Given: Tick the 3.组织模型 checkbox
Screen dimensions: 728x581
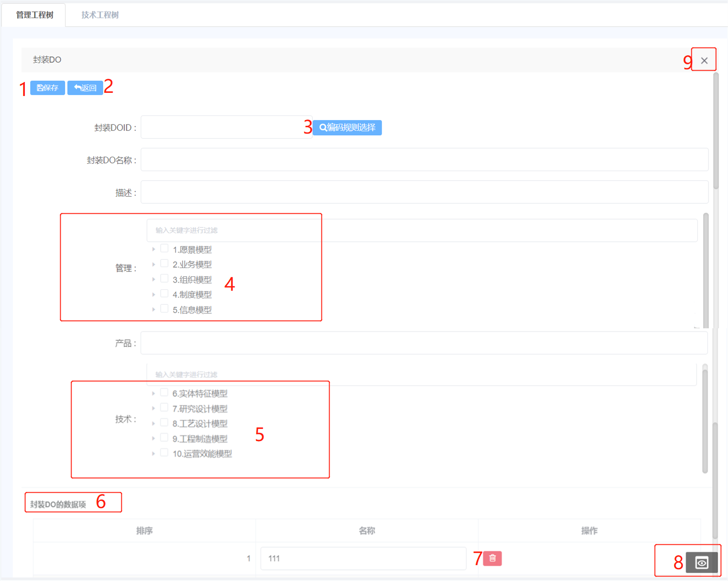Looking at the screenshot, I should 164,279.
